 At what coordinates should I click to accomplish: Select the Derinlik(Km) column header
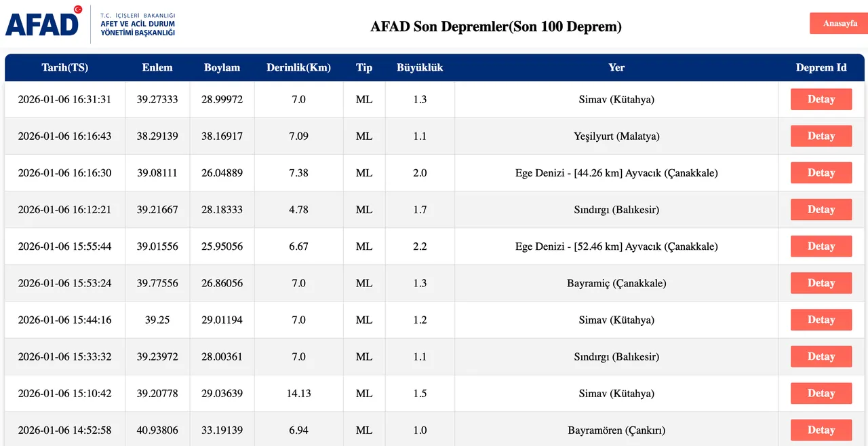point(298,67)
